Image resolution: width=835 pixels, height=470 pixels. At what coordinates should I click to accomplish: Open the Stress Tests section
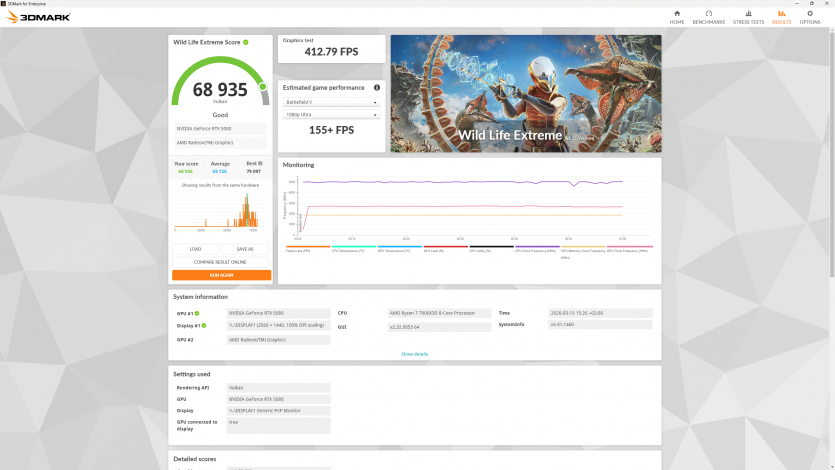coord(749,16)
